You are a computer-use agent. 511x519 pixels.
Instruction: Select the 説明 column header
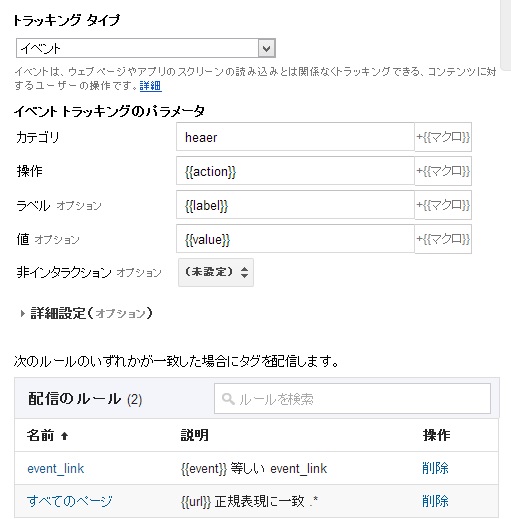click(195, 435)
